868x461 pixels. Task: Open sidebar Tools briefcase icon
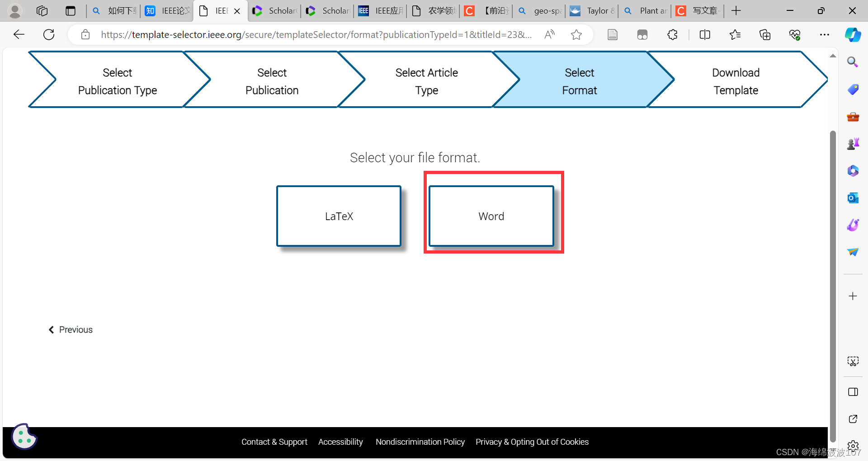coord(853,117)
